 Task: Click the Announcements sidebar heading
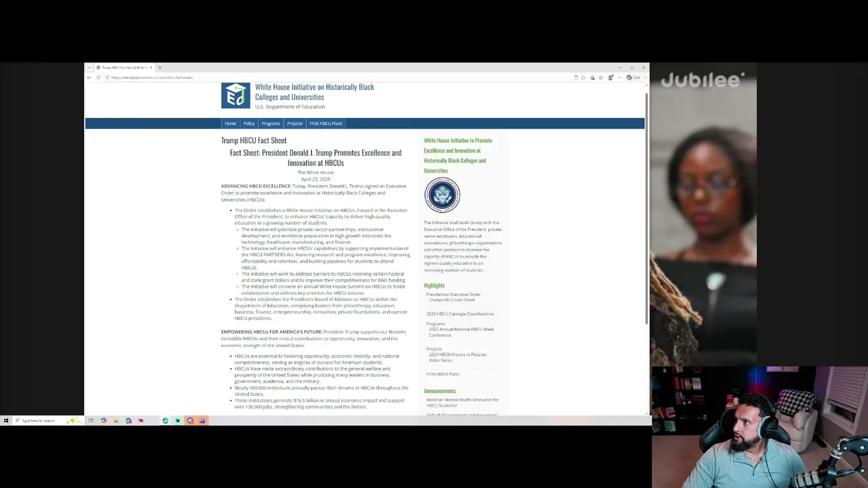pyautogui.click(x=439, y=391)
